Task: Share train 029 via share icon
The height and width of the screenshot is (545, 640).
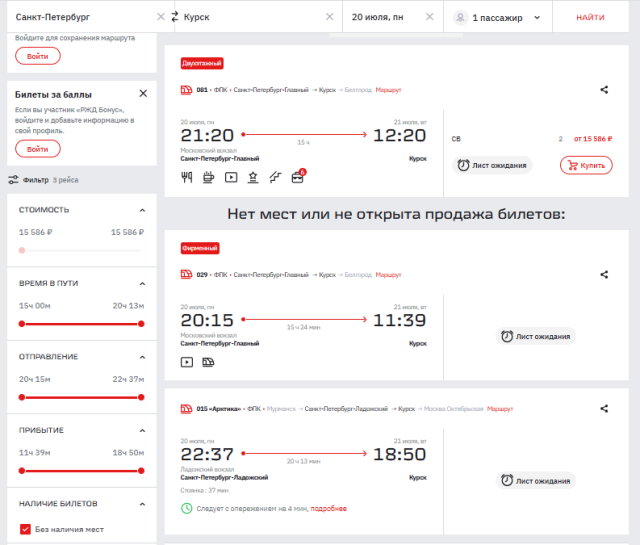Action: [604, 275]
